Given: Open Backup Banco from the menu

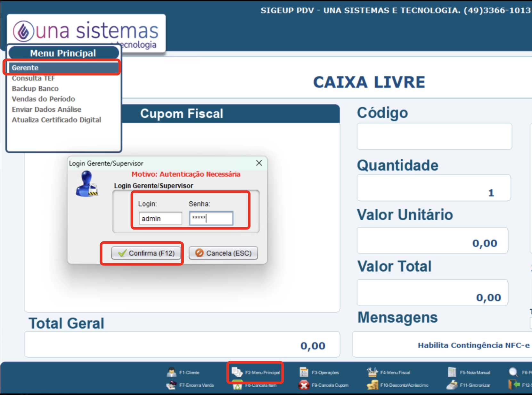Looking at the screenshot, I should pyautogui.click(x=35, y=89).
